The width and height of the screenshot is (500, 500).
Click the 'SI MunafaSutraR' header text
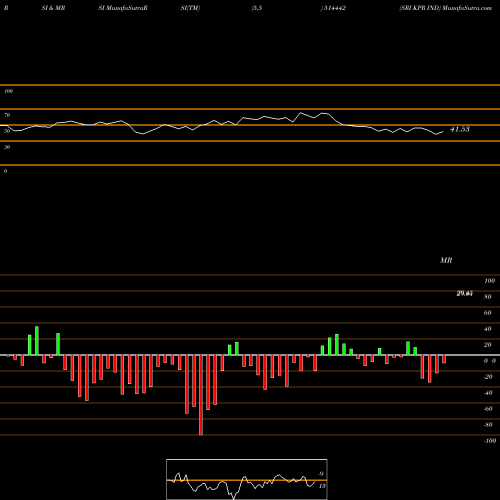tap(123, 8)
